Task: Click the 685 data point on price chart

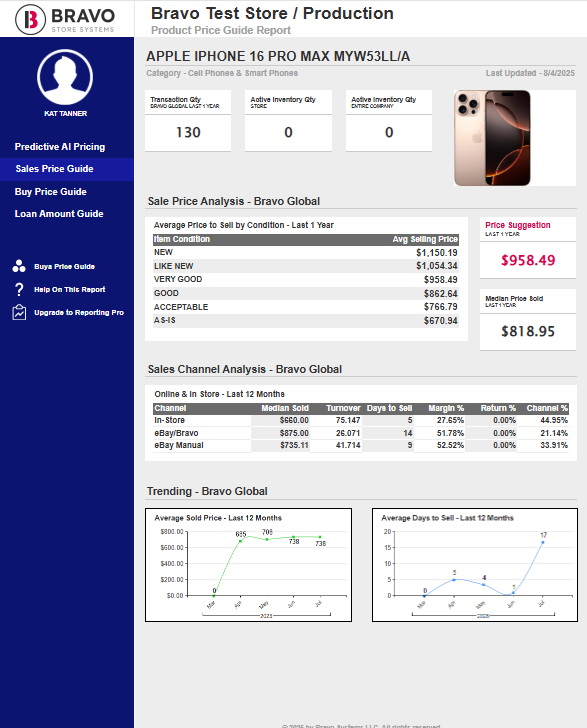Action: pyautogui.click(x=241, y=540)
